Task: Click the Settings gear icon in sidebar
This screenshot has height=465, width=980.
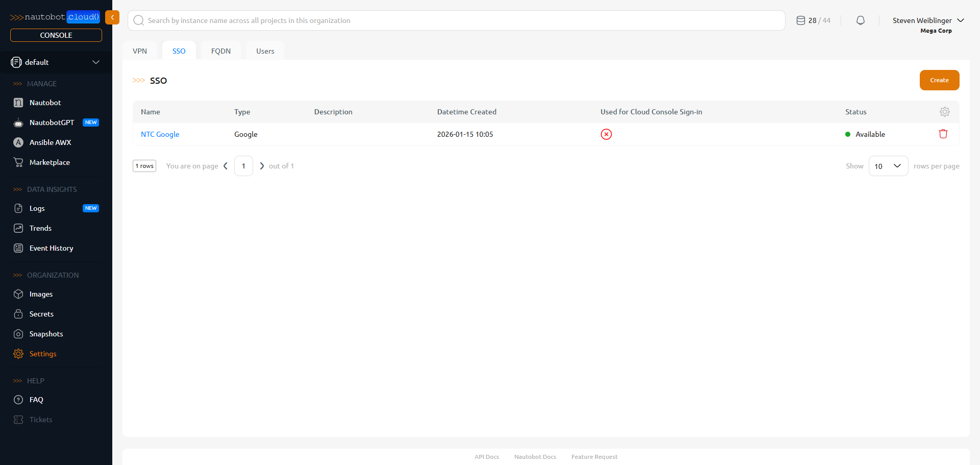Action: [18, 354]
